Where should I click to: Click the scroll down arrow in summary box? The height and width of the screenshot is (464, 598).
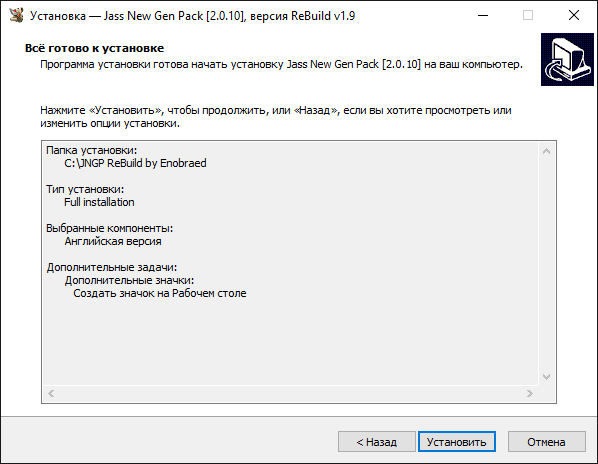tap(546, 377)
